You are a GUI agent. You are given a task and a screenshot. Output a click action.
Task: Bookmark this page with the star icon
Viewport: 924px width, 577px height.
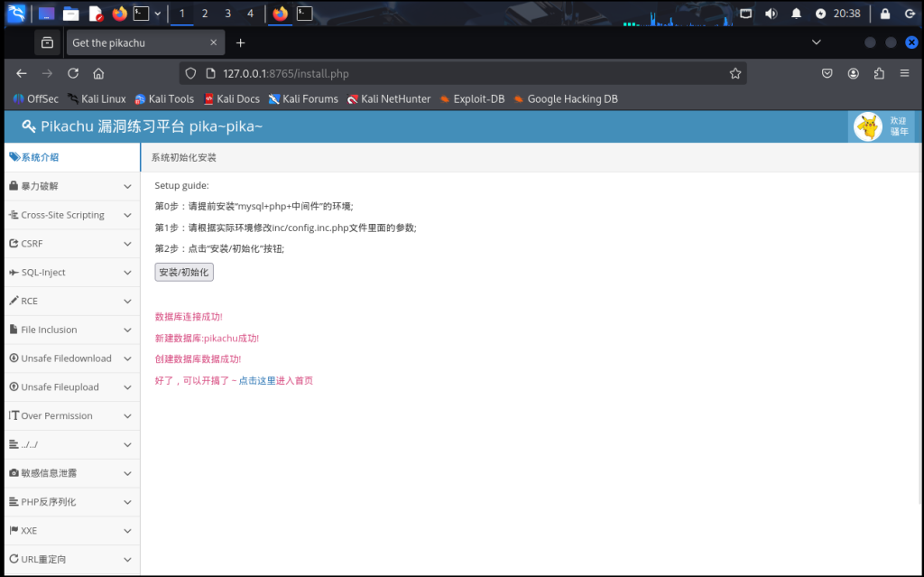pyautogui.click(x=735, y=73)
